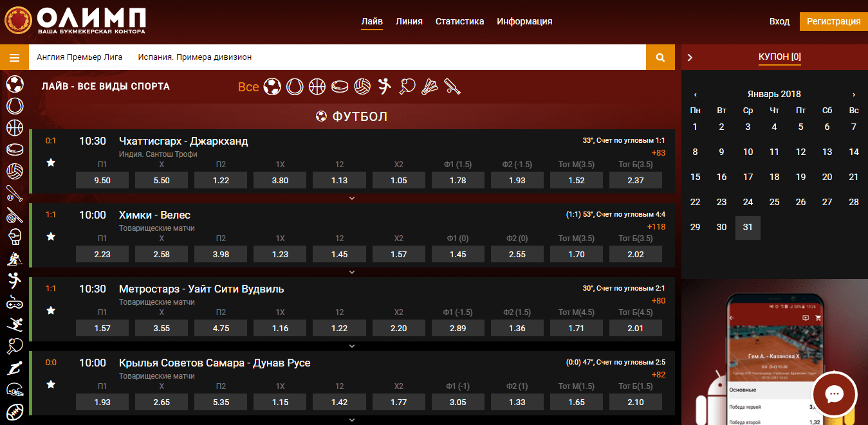Filter live events by tennis icon
The height and width of the screenshot is (425, 868).
tap(295, 86)
